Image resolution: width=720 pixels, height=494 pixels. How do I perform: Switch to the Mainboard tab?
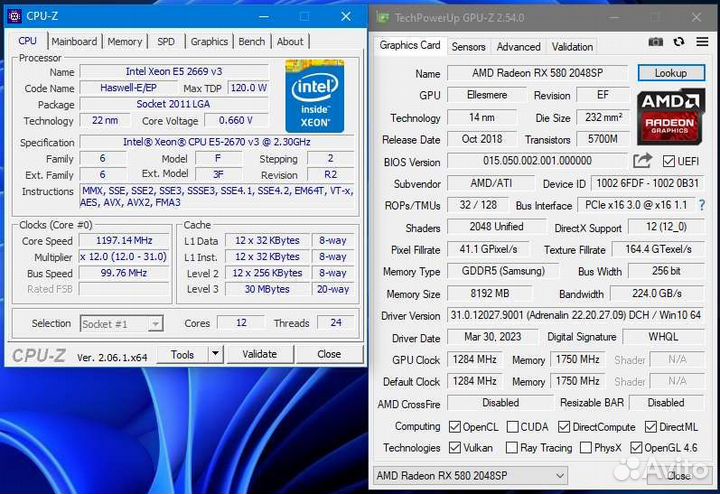click(74, 41)
